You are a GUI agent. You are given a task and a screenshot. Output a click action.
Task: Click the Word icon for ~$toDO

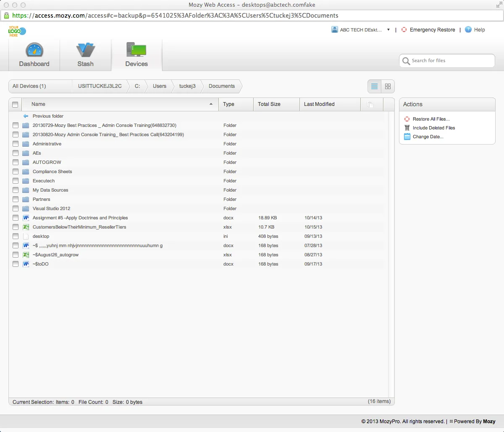[x=26, y=264]
